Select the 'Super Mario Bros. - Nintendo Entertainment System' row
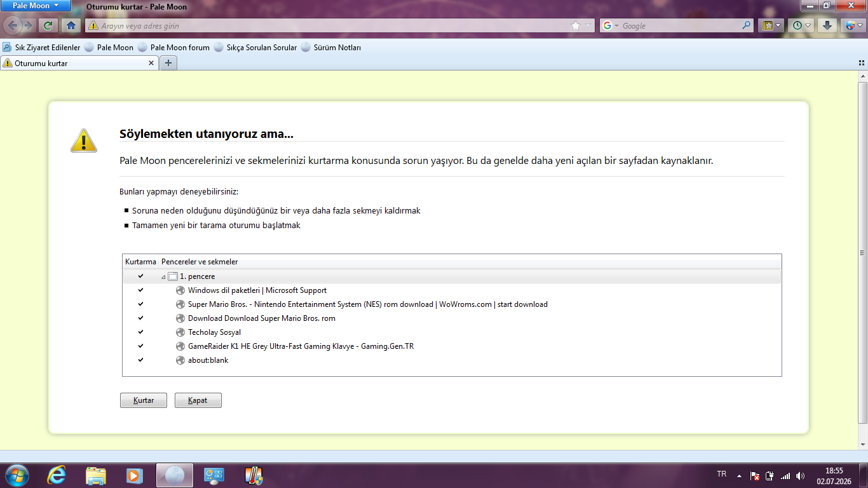 (x=452, y=304)
